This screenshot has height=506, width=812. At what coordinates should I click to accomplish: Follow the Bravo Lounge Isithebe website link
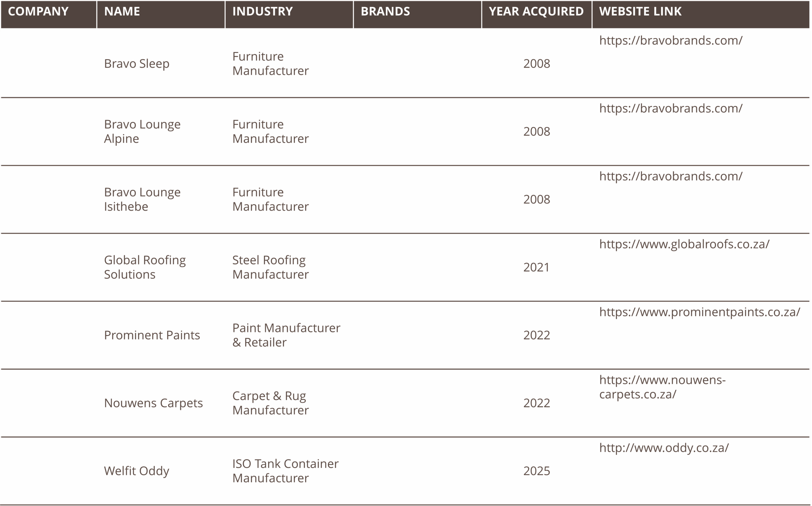671,176
